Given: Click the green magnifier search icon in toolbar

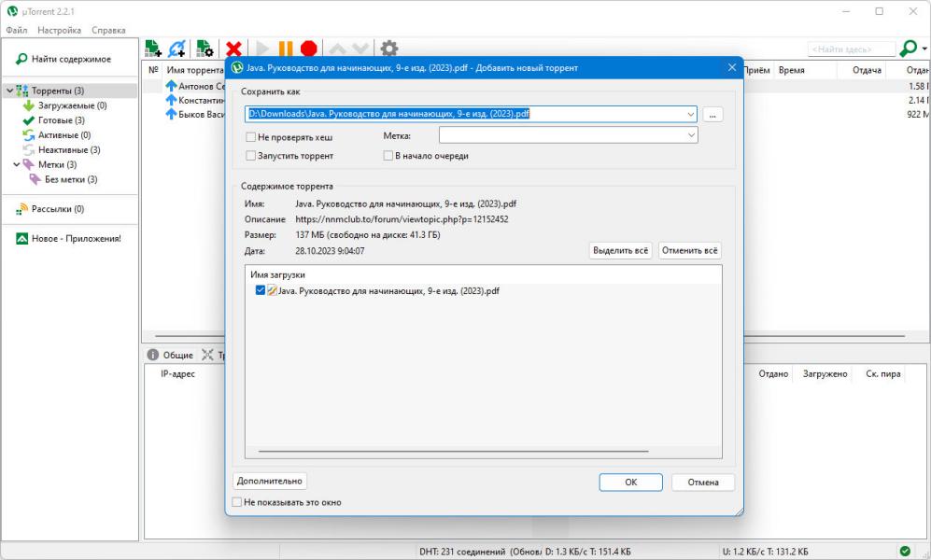Looking at the screenshot, I should tap(909, 48).
